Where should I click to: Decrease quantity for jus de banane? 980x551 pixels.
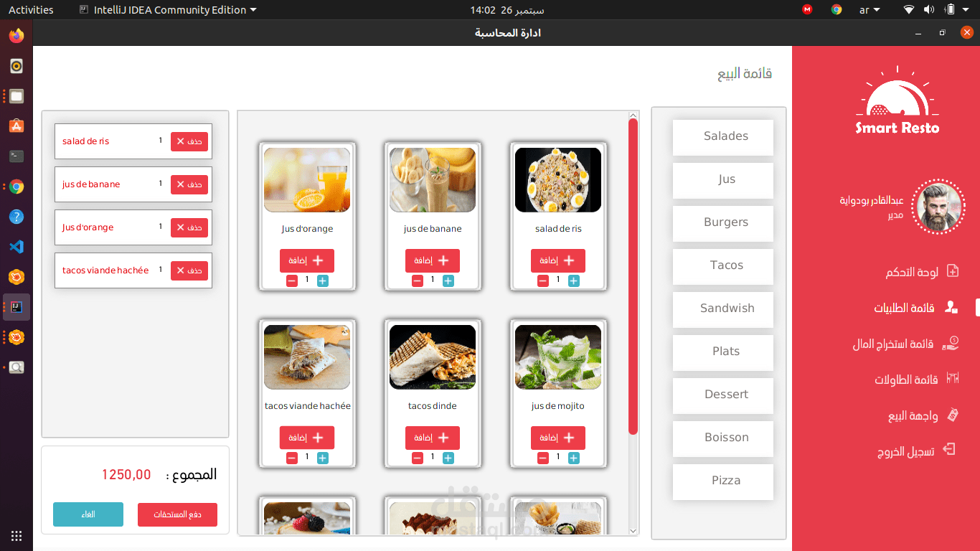tap(418, 281)
